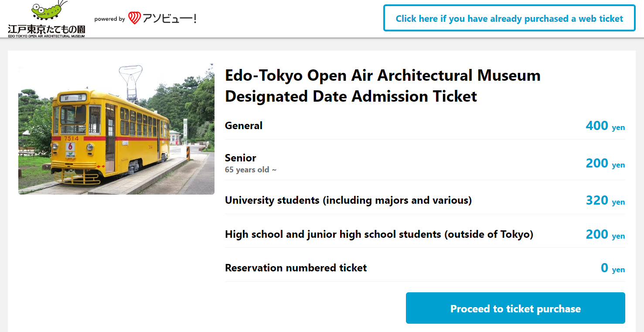Click the Asoview heart logo icon

pos(134,18)
